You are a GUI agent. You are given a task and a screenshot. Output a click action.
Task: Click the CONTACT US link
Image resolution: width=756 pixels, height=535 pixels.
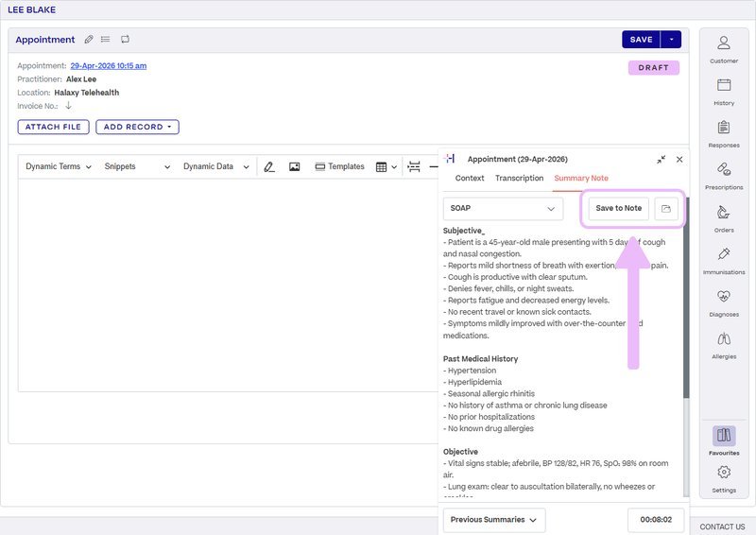point(722,526)
